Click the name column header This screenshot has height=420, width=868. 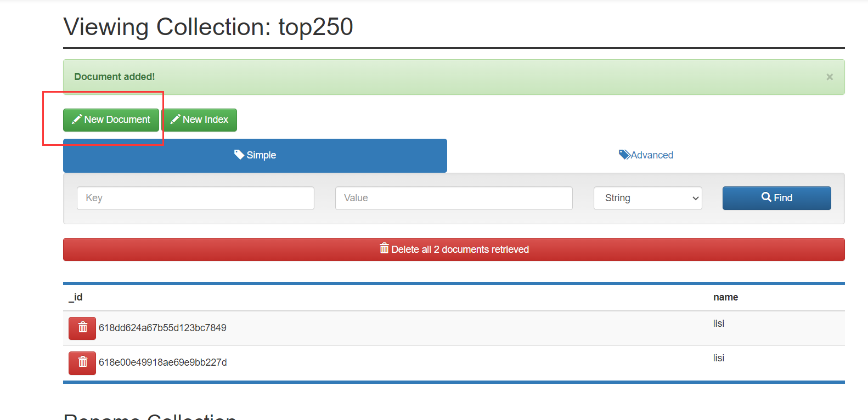pyautogui.click(x=725, y=297)
